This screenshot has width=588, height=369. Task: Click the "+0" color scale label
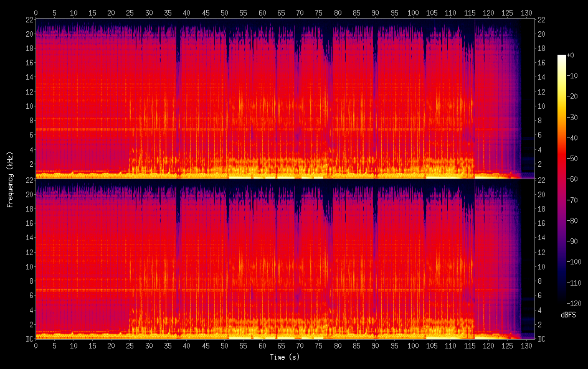(x=570, y=55)
